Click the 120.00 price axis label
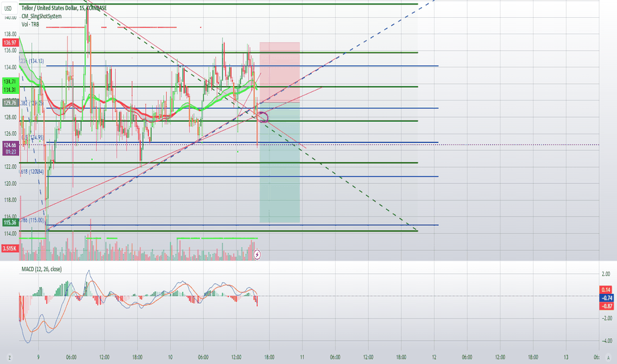This screenshot has height=364, width=617. [x=10, y=183]
